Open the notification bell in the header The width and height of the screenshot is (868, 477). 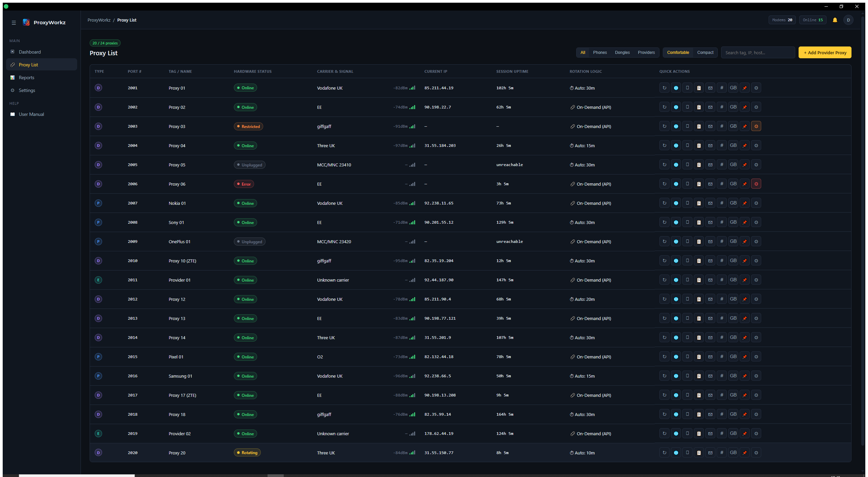coord(835,20)
